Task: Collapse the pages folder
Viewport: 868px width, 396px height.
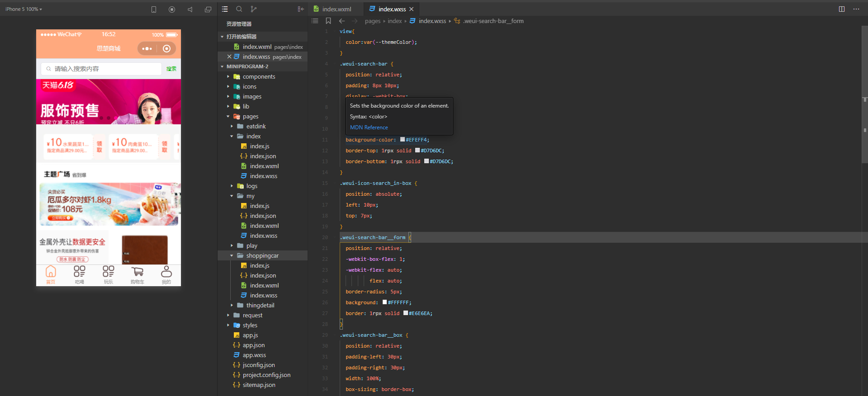Action: [x=228, y=116]
